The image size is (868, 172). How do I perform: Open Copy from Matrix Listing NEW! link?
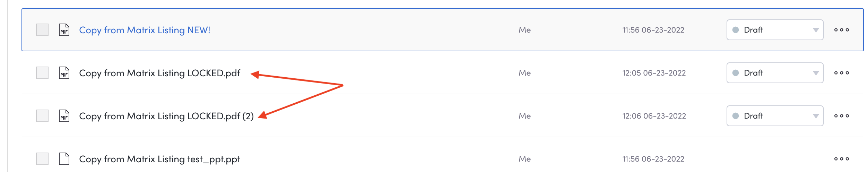[x=145, y=30]
